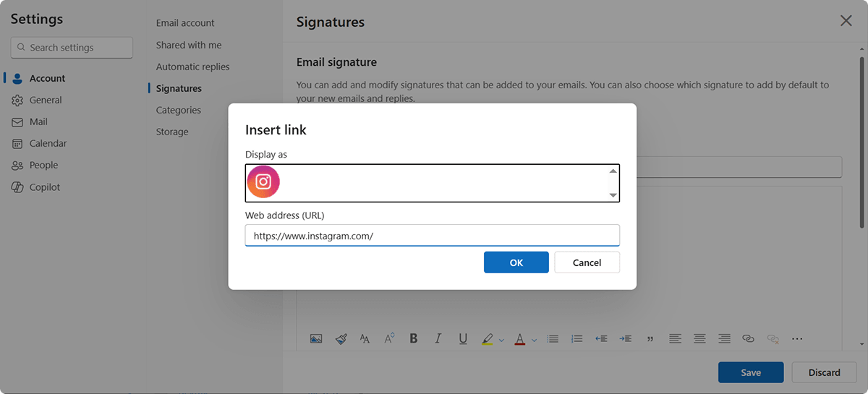Screen dimensions: 868x394
Task: Toggle bold formatting
Action: click(x=414, y=338)
